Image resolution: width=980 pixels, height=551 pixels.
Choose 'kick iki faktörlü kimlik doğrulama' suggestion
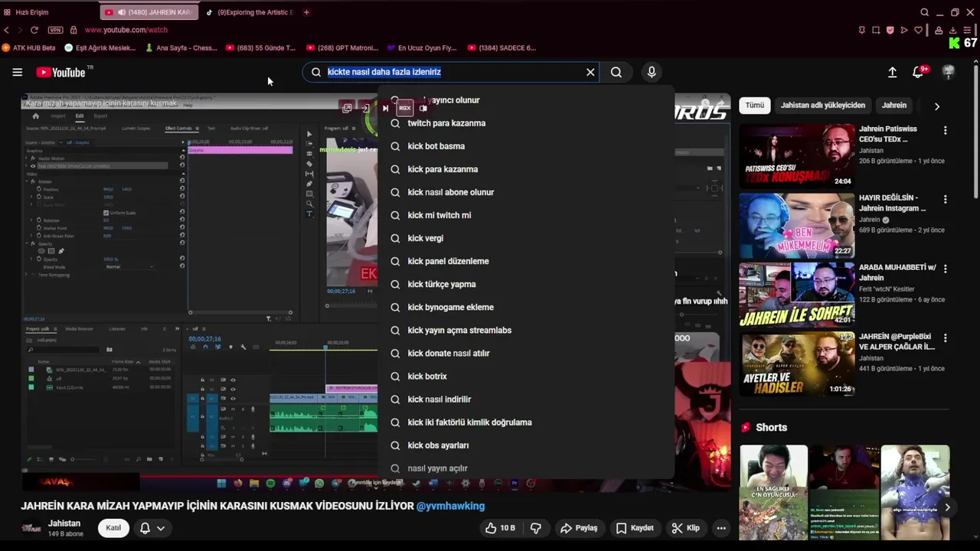[526, 422]
